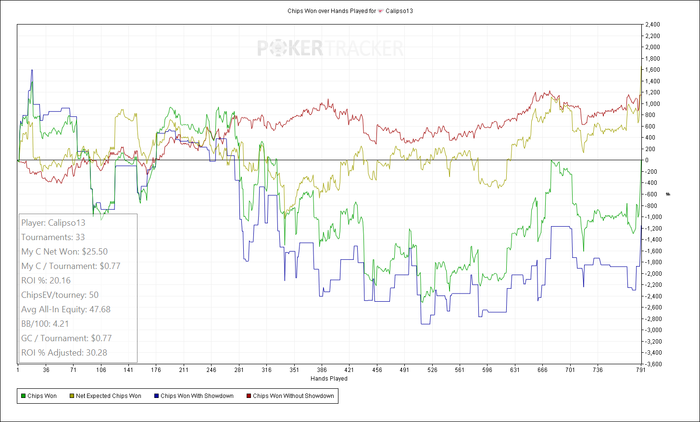
Task: Click 'ROI % Adjusted: 30.28' stat
Action: 64,352
